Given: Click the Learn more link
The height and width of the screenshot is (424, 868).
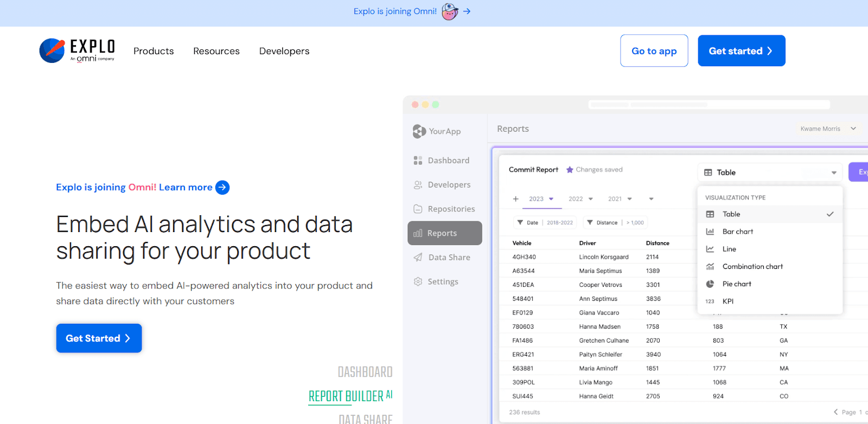Looking at the screenshot, I should [186, 187].
